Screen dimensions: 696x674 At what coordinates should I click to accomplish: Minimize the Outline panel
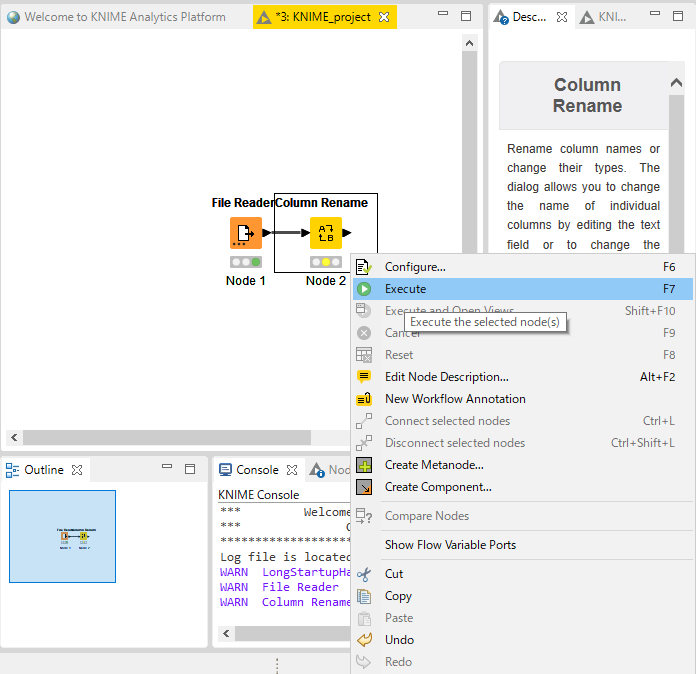click(x=167, y=466)
